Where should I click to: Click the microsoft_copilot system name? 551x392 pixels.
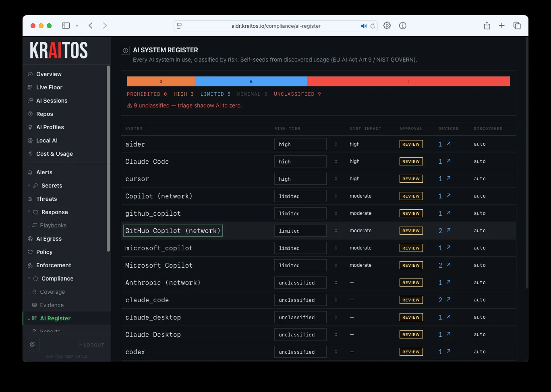(159, 248)
